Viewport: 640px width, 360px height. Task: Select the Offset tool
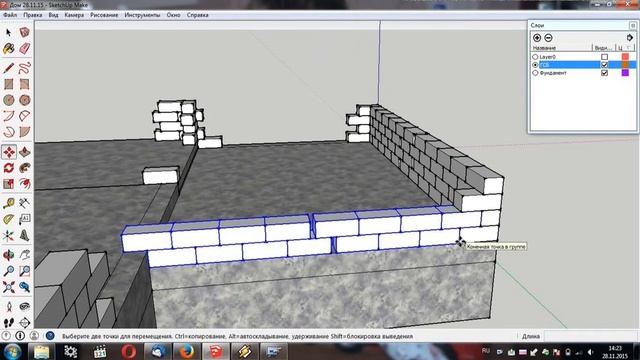(x=24, y=184)
